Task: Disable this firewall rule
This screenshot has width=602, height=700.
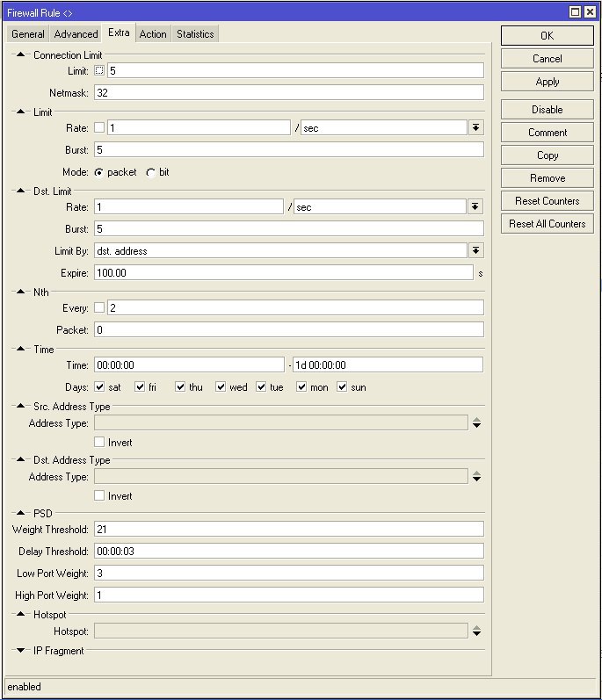Action: pos(547,110)
